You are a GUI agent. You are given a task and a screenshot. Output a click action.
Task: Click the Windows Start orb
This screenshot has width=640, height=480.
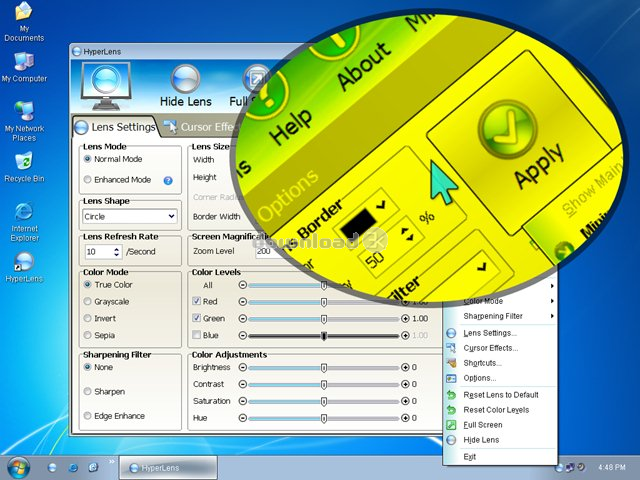tap(17, 468)
